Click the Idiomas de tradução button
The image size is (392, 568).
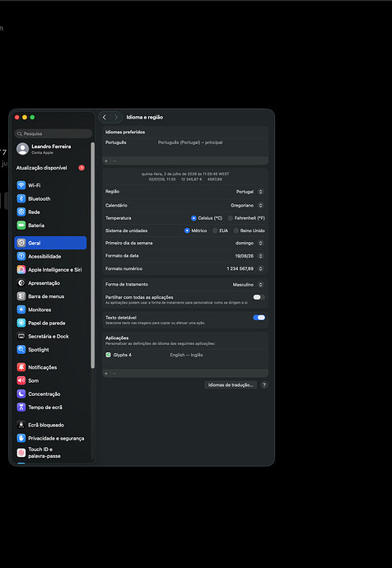coord(231,385)
